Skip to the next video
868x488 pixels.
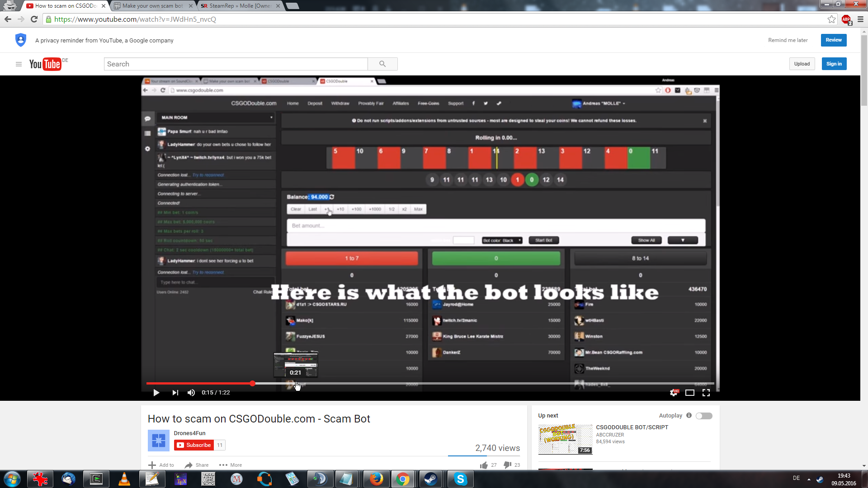click(x=175, y=393)
